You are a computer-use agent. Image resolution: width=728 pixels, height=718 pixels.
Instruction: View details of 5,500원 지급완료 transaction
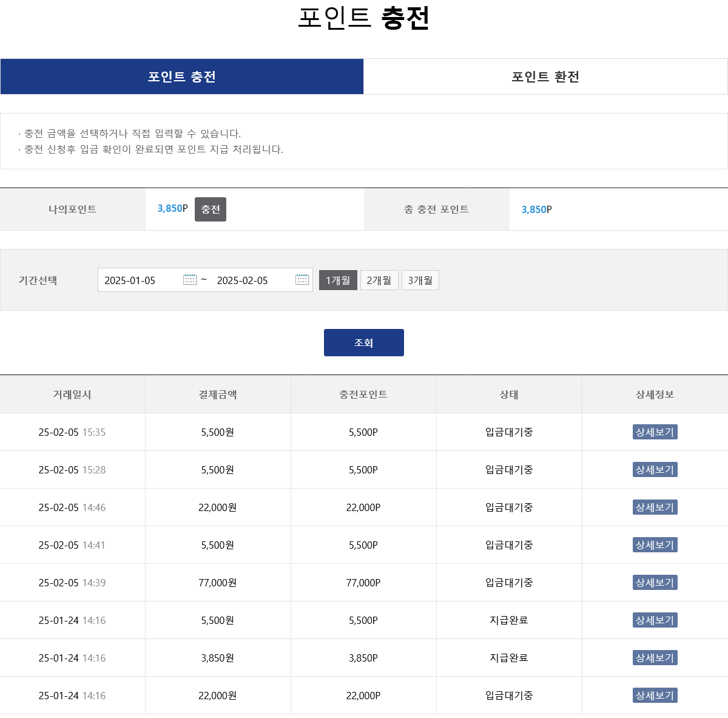coord(655,620)
